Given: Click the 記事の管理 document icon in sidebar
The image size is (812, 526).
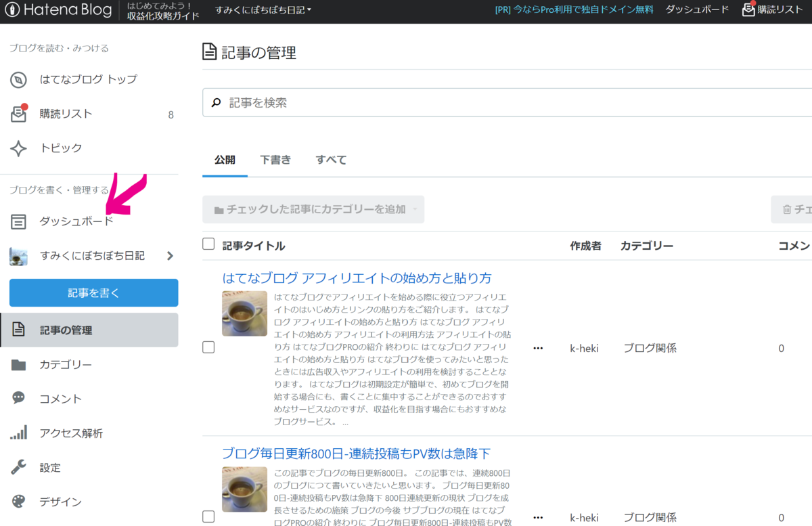Looking at the screenshot, I should [19, 330].
